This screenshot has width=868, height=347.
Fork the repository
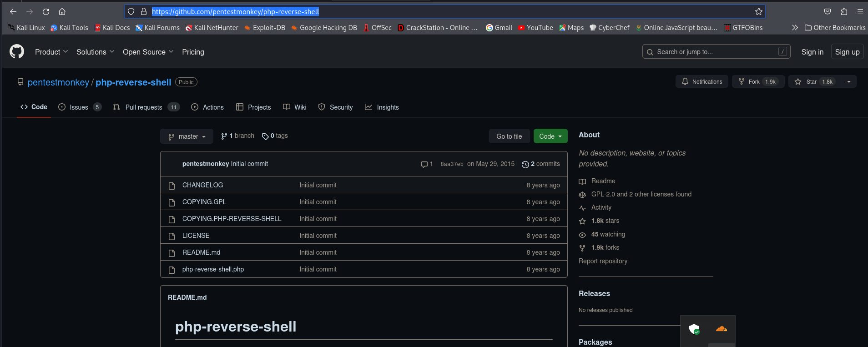[758, 82]
